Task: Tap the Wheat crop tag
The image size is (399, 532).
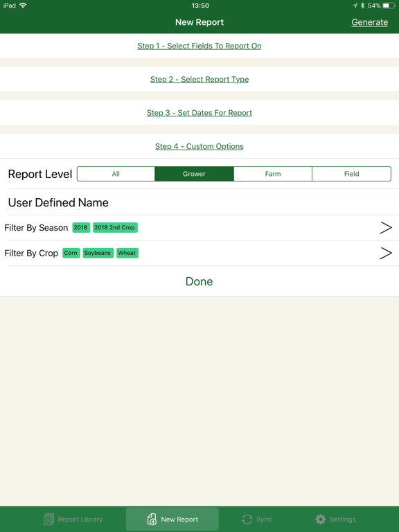Action: (x=127, y=253)
